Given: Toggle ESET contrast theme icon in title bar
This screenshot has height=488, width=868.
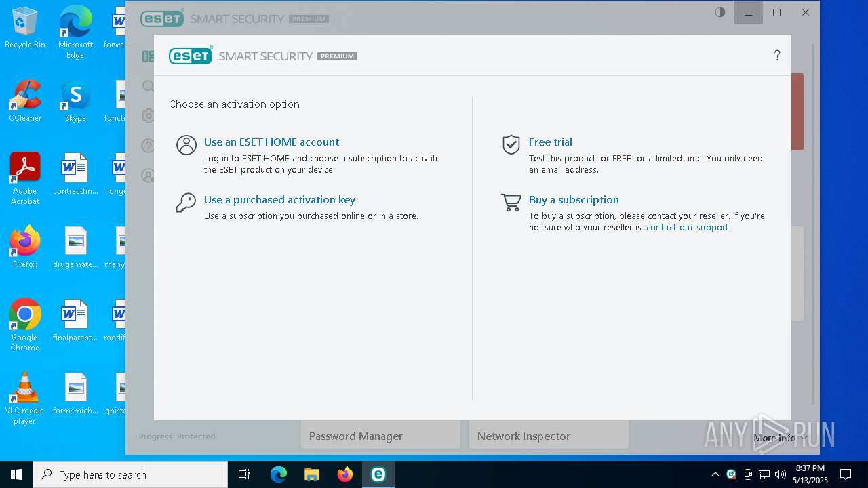Looking at the screenshot, I should click(720, 12).
